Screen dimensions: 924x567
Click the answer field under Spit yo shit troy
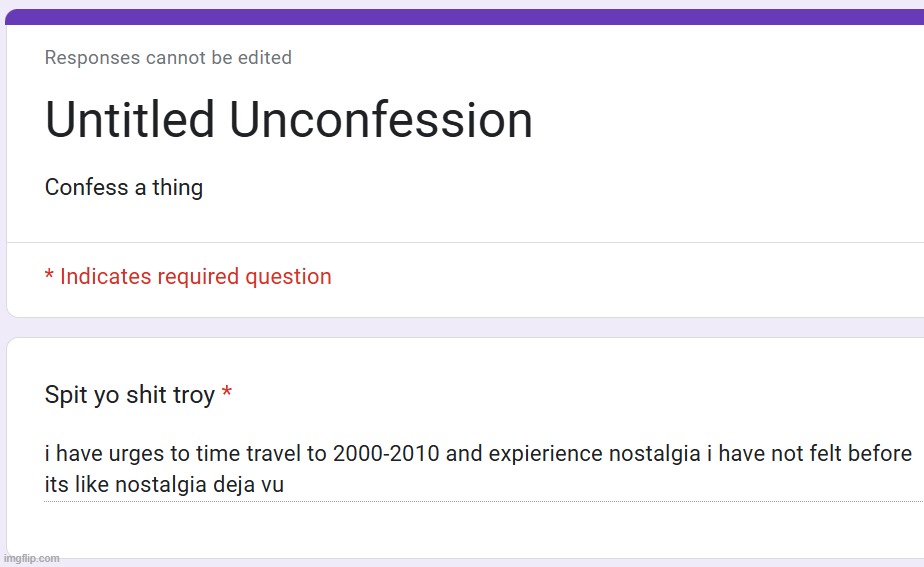[483, 469]
